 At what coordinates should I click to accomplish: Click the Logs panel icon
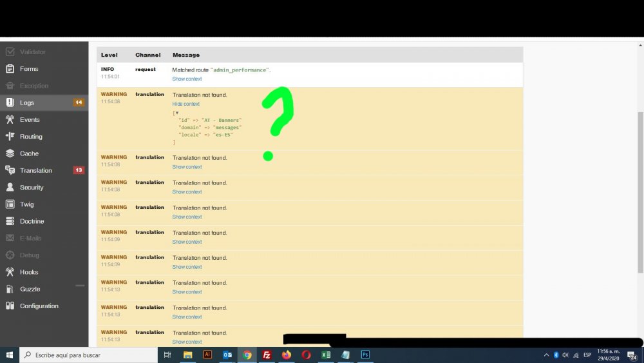10,103
